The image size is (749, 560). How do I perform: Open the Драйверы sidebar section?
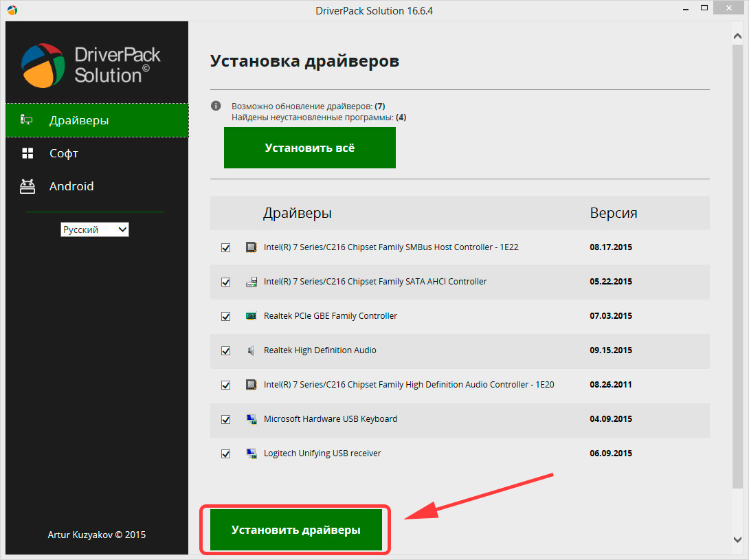[97, 120]
